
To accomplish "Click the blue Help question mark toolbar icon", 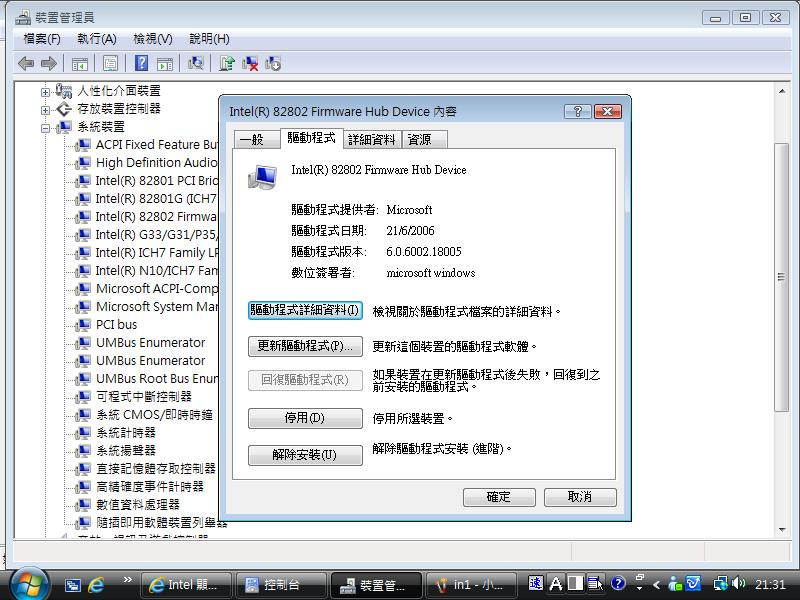I will click(141, 63).
